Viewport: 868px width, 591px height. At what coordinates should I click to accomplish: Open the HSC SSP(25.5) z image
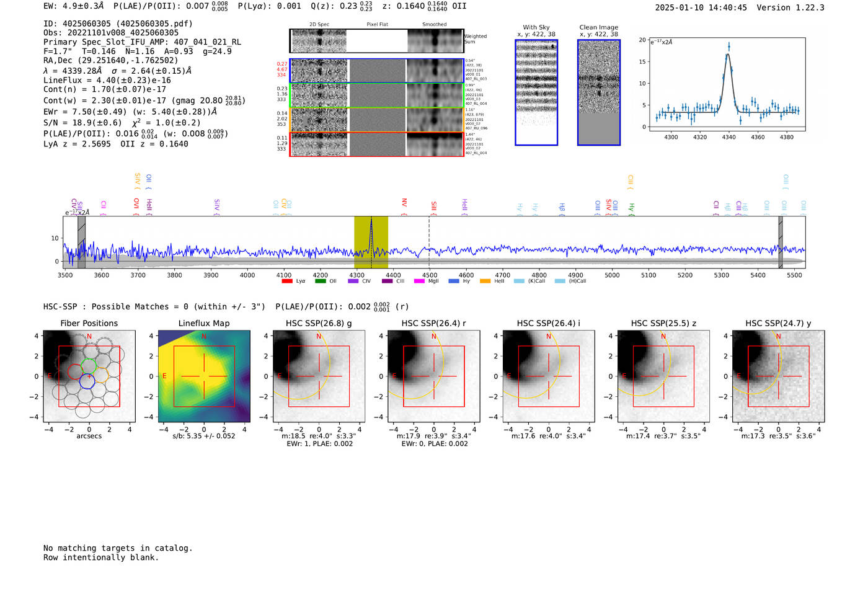(663, 376)
